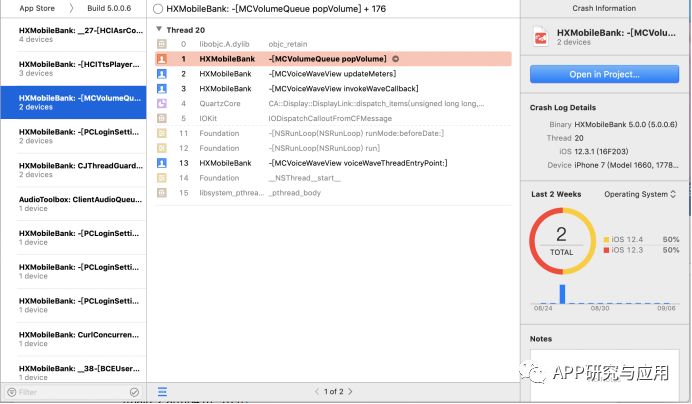Click crash title MCVolumeQueue popVolume + 176

pos(276,9)
